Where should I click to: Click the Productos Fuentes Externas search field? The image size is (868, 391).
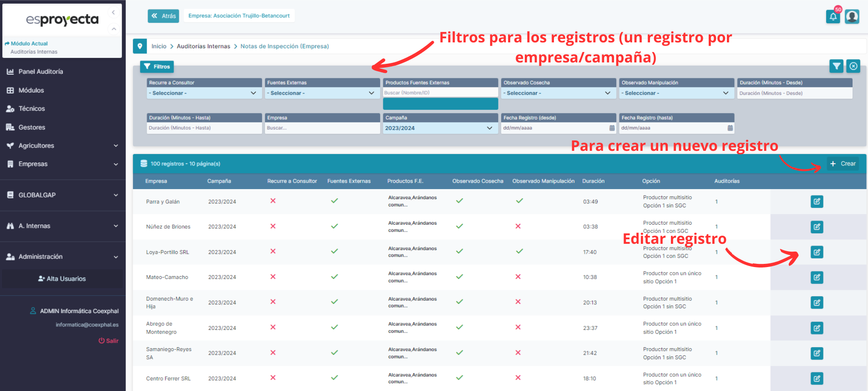440,93
